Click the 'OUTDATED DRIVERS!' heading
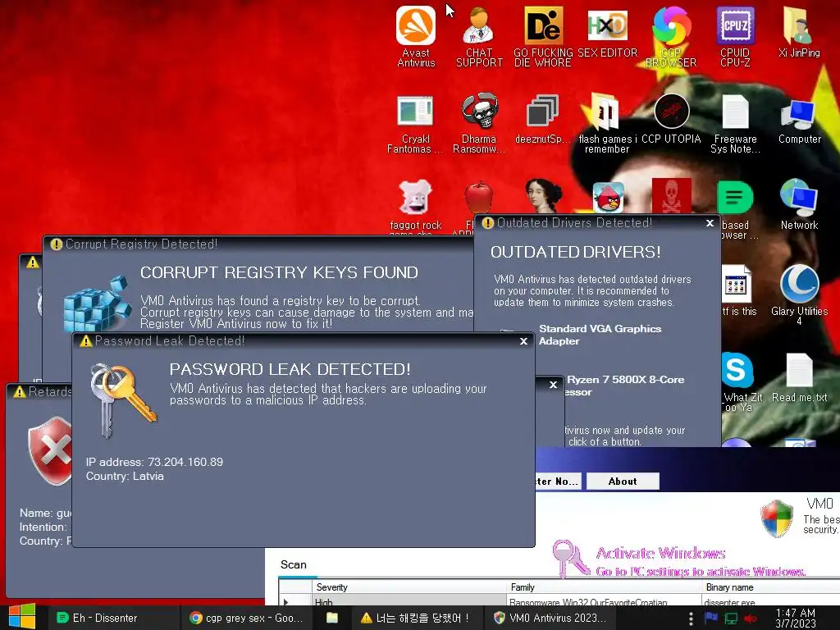 [576, 252]
